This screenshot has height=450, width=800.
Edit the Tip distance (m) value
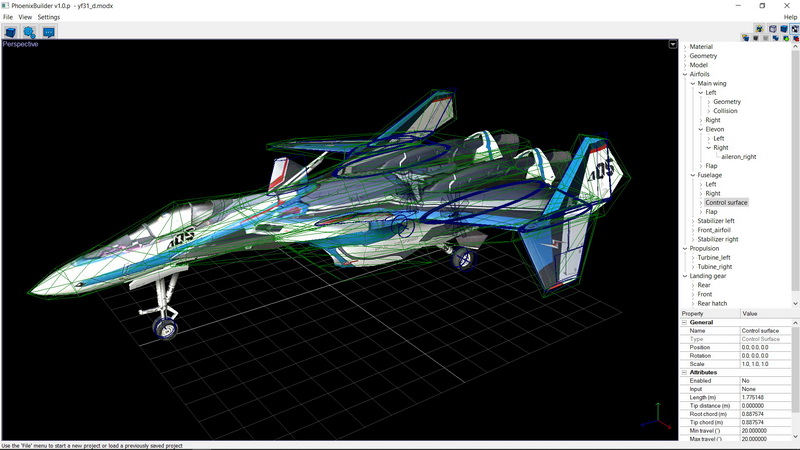tap(765, 406)
